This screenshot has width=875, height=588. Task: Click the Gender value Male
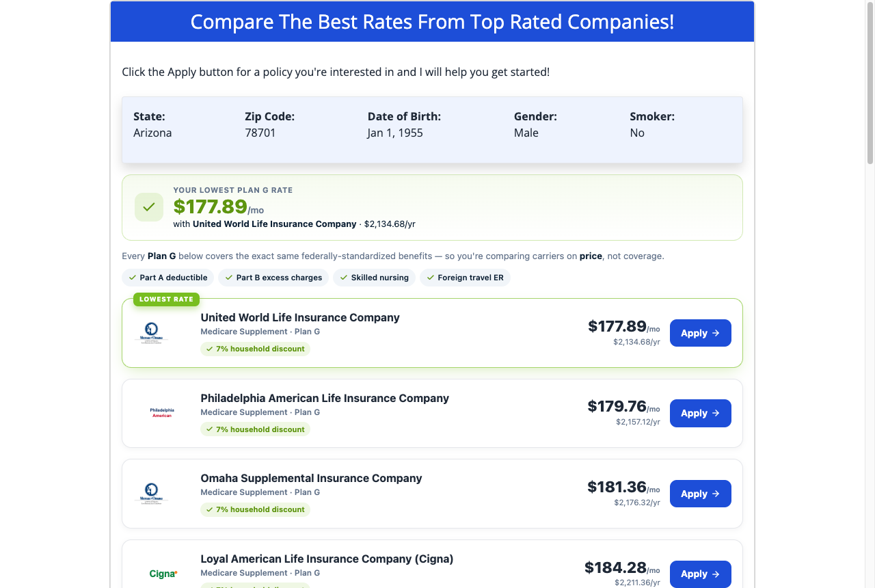[x=526, y=133]
